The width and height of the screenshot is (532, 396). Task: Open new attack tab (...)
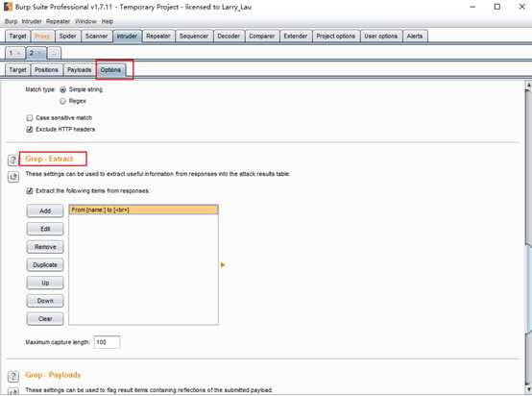coord(55,53)
